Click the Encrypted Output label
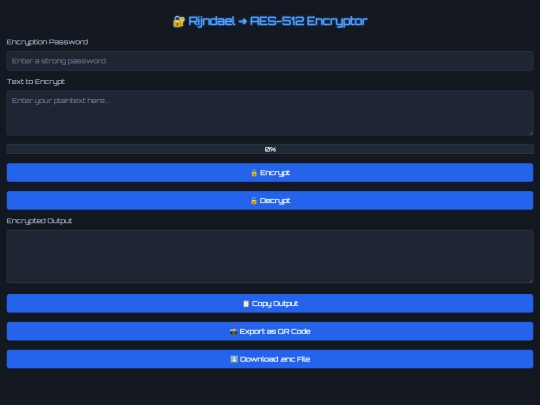Image resolution: width=540 pixels, height=405 pixels. pos(40,221)
